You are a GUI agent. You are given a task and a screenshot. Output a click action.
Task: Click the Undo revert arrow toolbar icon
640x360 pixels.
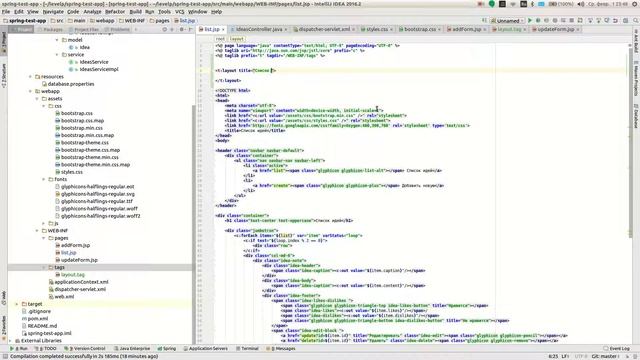click(x=615, y=20)
